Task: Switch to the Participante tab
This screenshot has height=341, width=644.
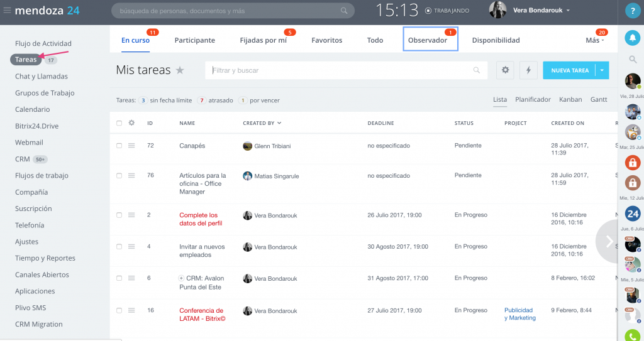Action: pyautogui.click(x=195, y=40)
